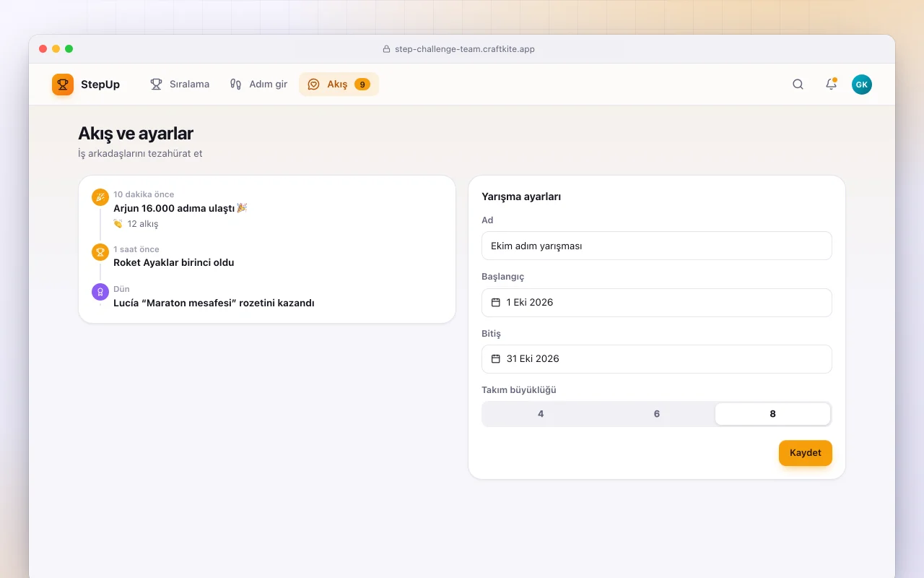This screenshot has width=924, height=578.
Task: Click the badge showing 9 on Akış
Action: coord(362,85)
